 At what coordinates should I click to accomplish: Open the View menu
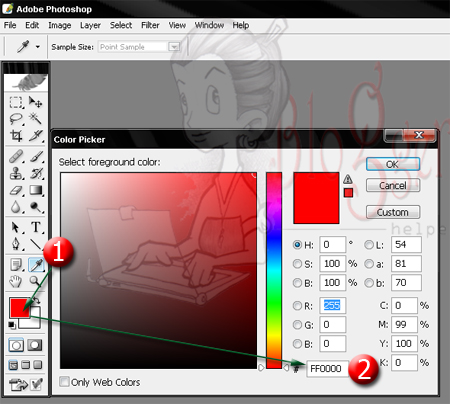click(x=177, y=25)
